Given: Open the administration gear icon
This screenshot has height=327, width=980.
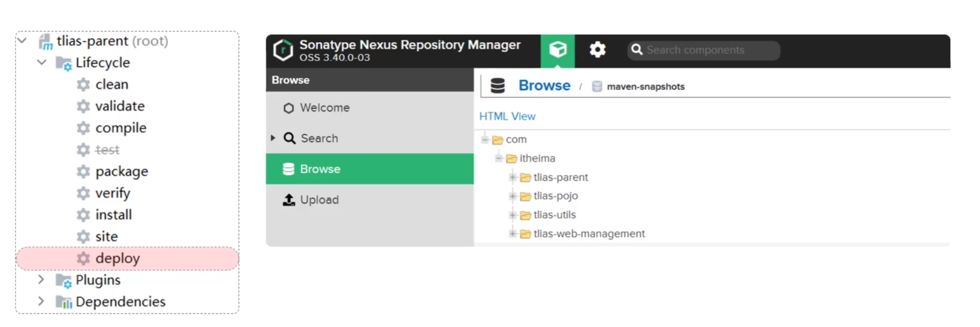Looking at the screenshot, I should pos(597,49).
